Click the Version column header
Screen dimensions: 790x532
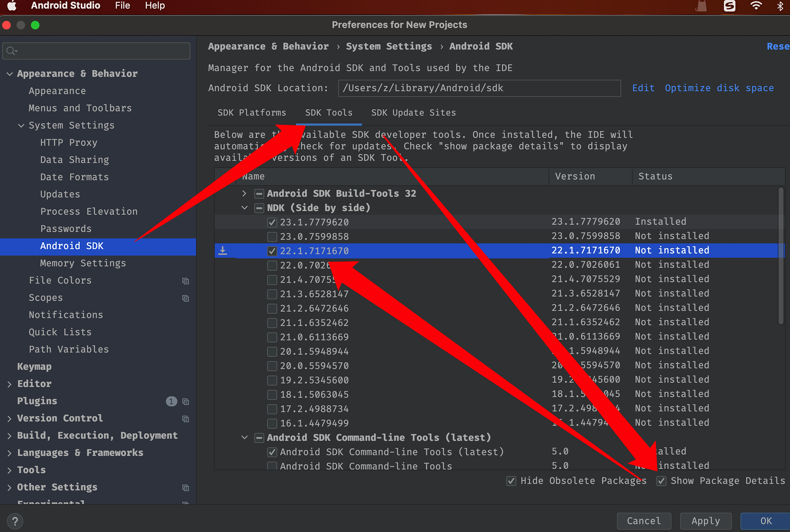(590, 177)
